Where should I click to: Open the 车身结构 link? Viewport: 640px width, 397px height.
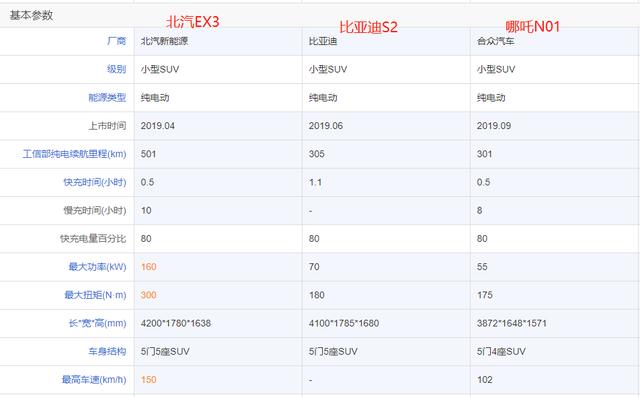[107, 351]
